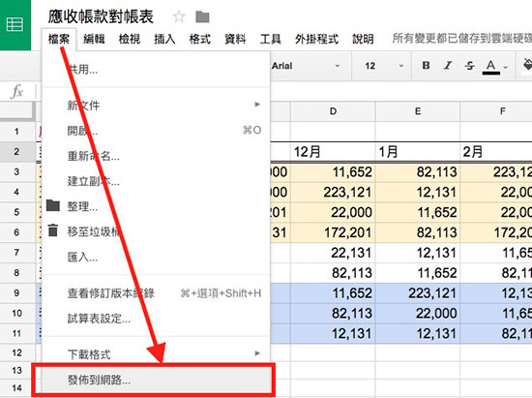Choose 移至垃圾桶 menu entry
The image size is (532, 398).
156,231
